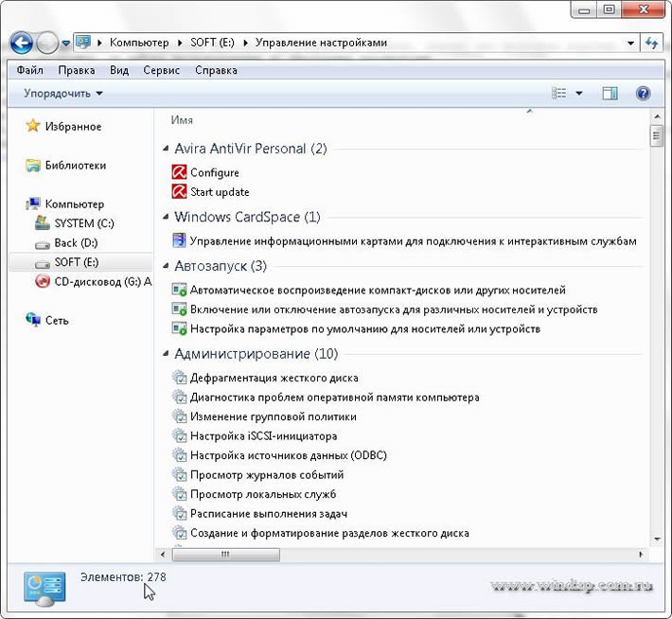Click Управление настройками path segment
Screen dimensions: 672x619
pyautogui.click(x=321, y=43)
